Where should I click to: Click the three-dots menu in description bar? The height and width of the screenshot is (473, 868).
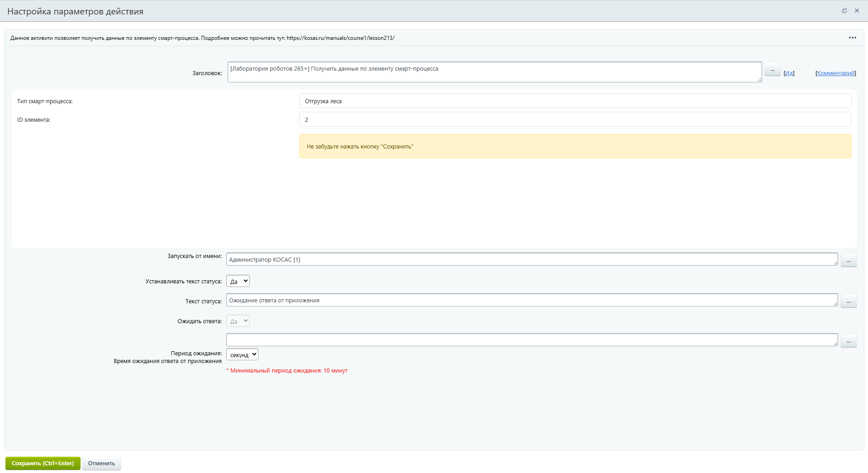852,38
